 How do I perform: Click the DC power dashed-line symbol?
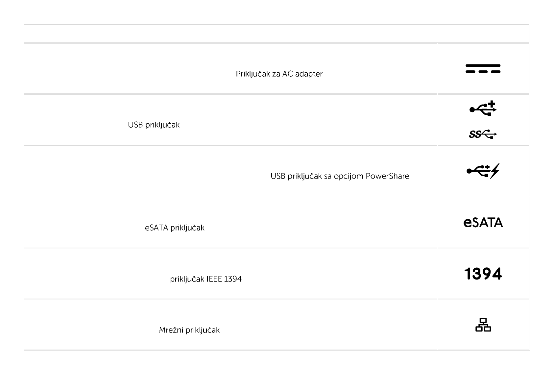pos(483,68)
